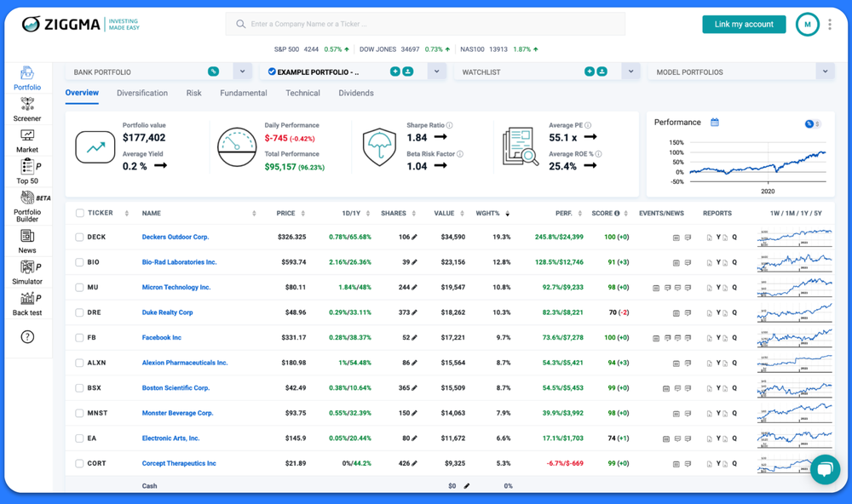Select the Overview tab
This screenshot has width=852, height=504.
pyautogui.click(x=82, y=93)
